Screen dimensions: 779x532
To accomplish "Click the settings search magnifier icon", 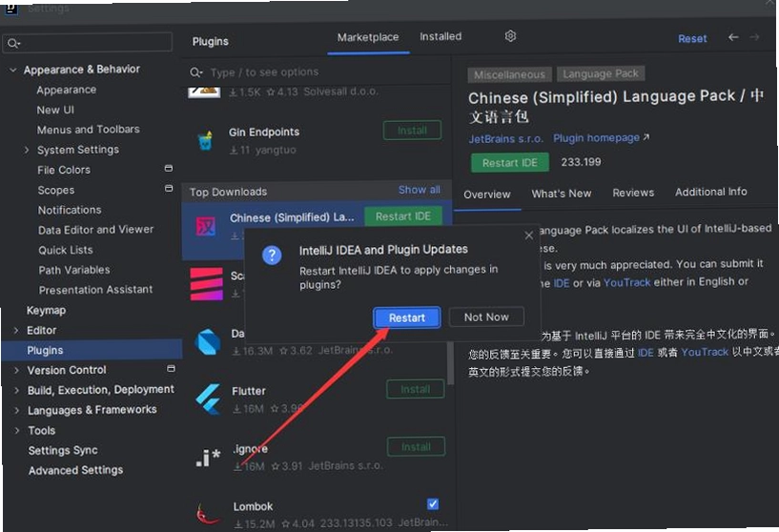I will [x=13, y=43].
